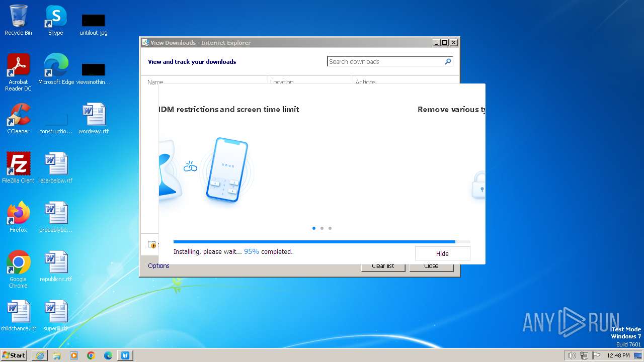Launch Firefox from the desktop

click(18, 217)
